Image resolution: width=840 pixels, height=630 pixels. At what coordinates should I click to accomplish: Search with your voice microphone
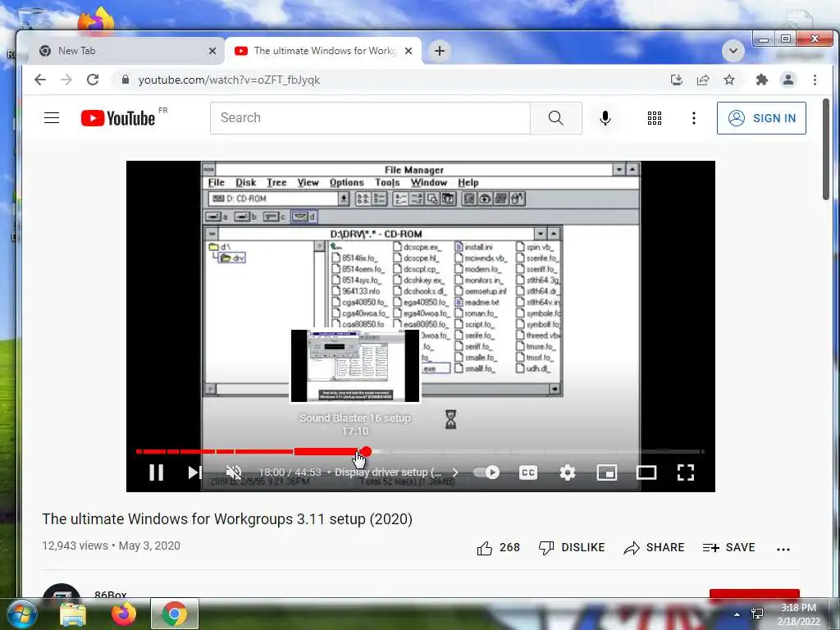coord(605,118)
